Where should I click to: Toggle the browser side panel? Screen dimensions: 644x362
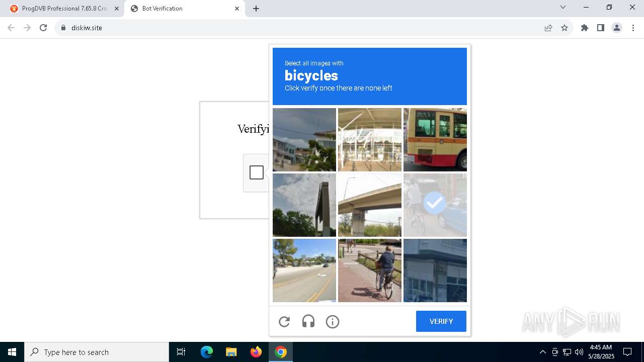(601, 28)
